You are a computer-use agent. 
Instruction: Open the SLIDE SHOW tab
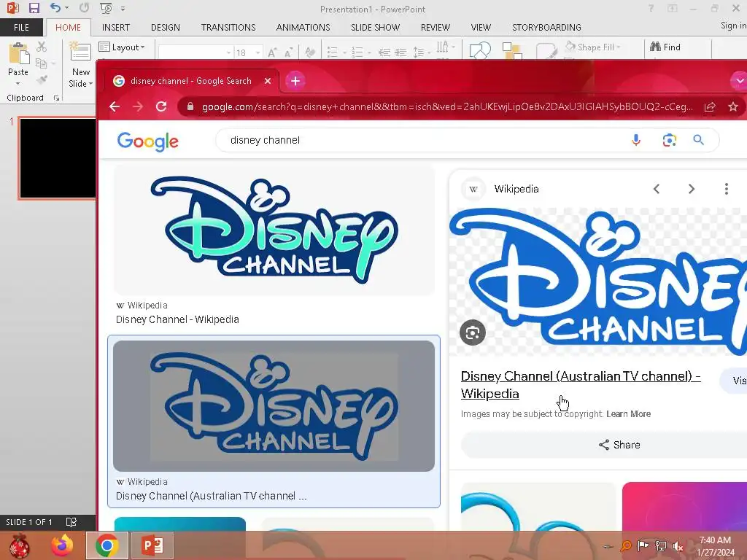click(376, 27)
